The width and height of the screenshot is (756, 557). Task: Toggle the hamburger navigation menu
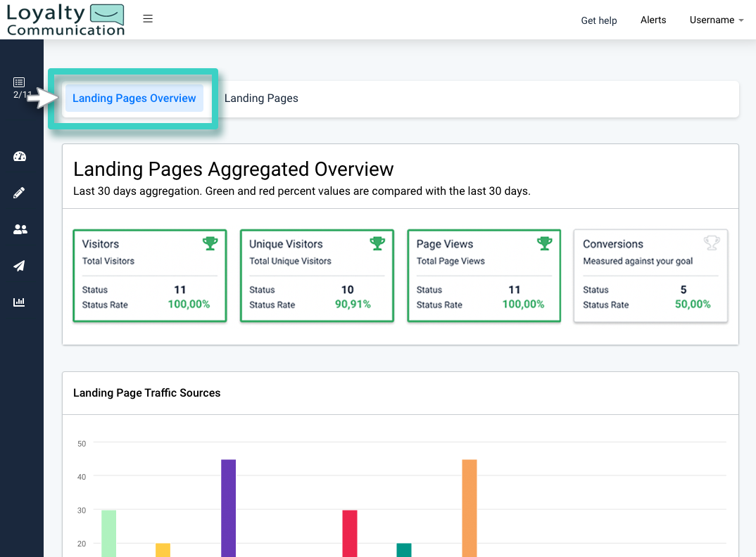pyautogui.click(x=148, y=18)
